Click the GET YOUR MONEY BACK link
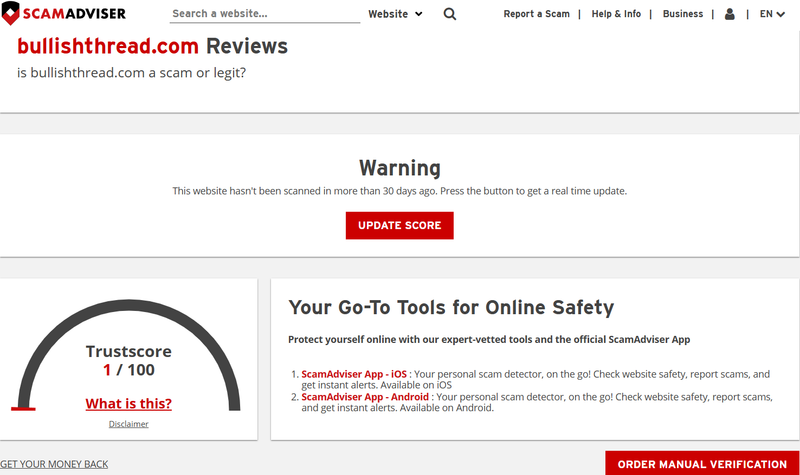 pos(54,464)
